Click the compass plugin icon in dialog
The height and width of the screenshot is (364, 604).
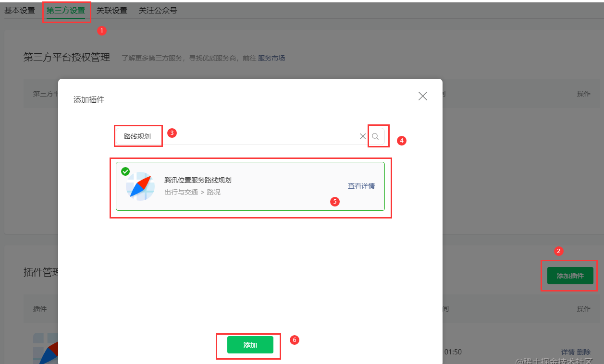(140, 186)
